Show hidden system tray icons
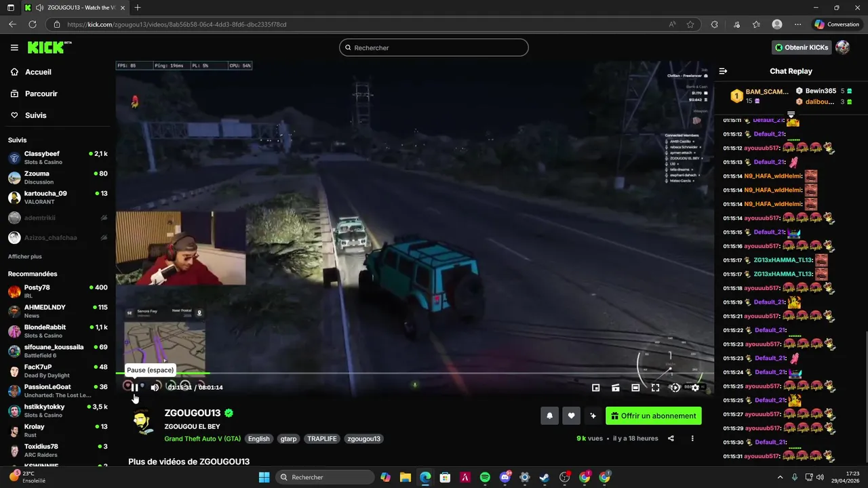868x488 pixels. [780, 477]
